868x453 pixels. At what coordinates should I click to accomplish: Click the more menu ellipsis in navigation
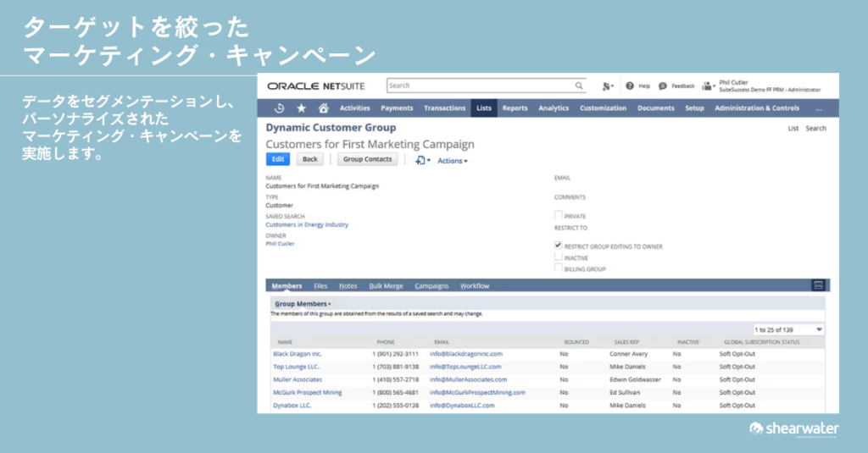click(x=819, y=108)
